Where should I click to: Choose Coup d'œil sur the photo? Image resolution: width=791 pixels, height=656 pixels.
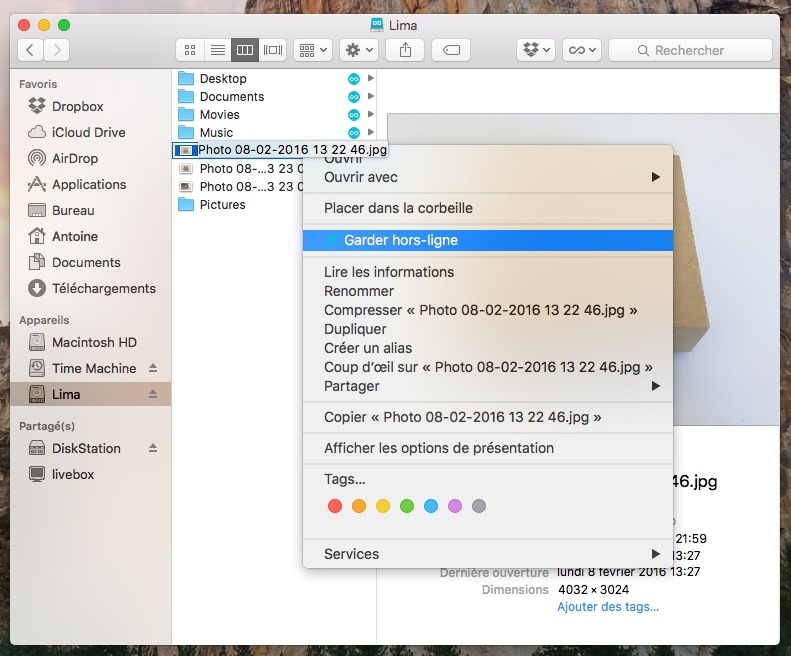pos(488,367)
